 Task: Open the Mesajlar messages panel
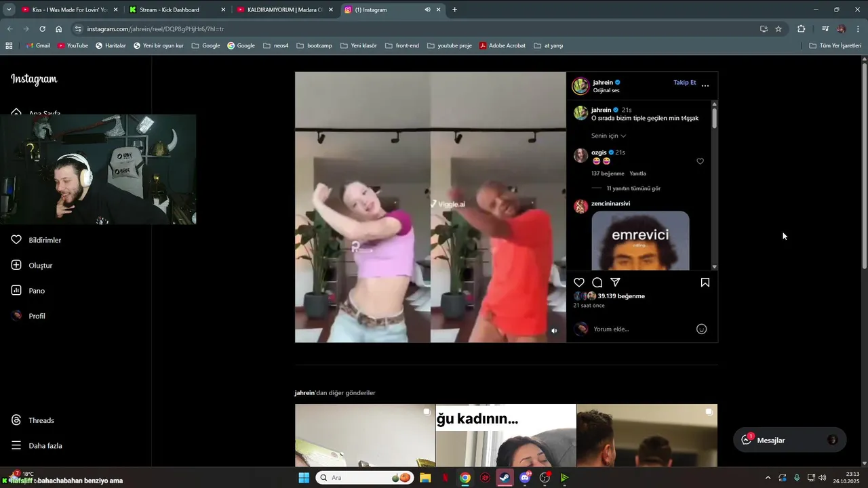790,440
